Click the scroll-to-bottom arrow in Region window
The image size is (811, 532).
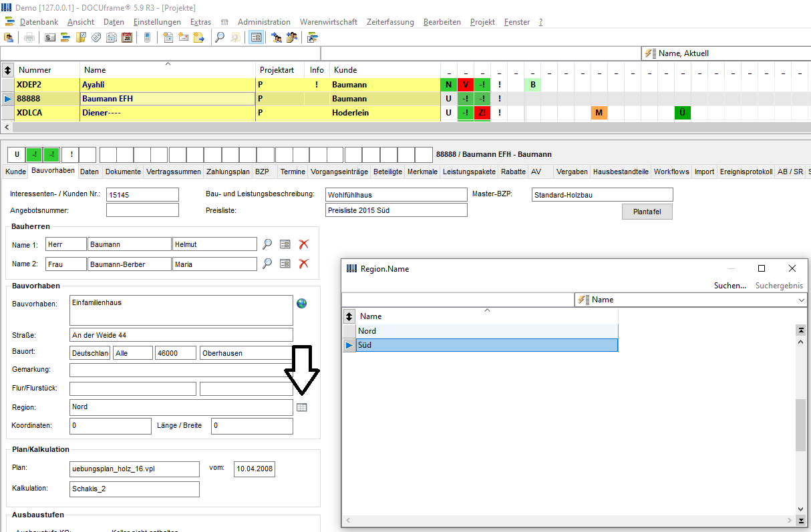pos(800,521)
